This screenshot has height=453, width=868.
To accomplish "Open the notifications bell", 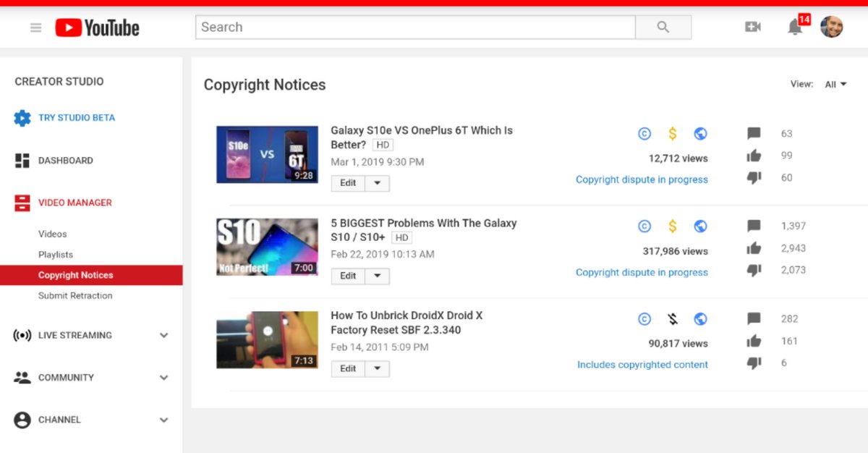I will click(x=795, y=27).
